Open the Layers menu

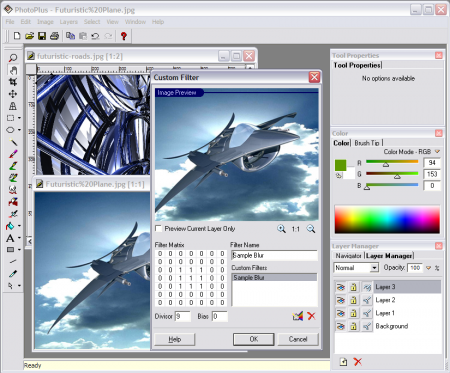click(68, 22)
